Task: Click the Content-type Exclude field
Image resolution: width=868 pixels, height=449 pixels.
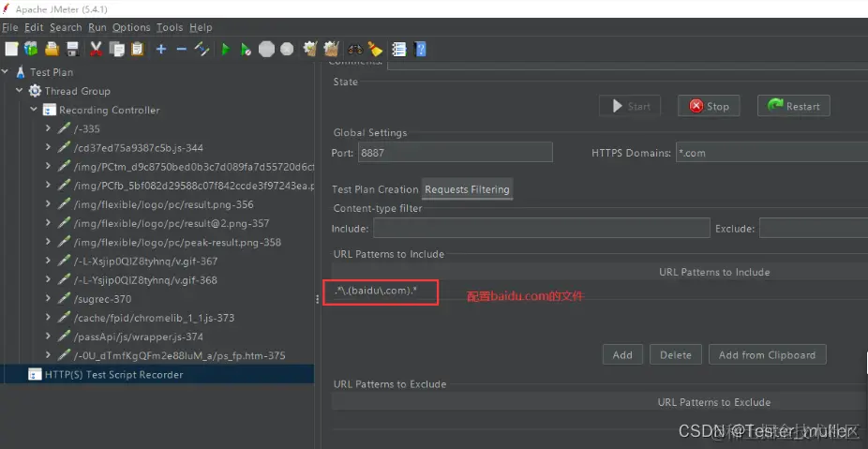Action: [x=814, y=228]
